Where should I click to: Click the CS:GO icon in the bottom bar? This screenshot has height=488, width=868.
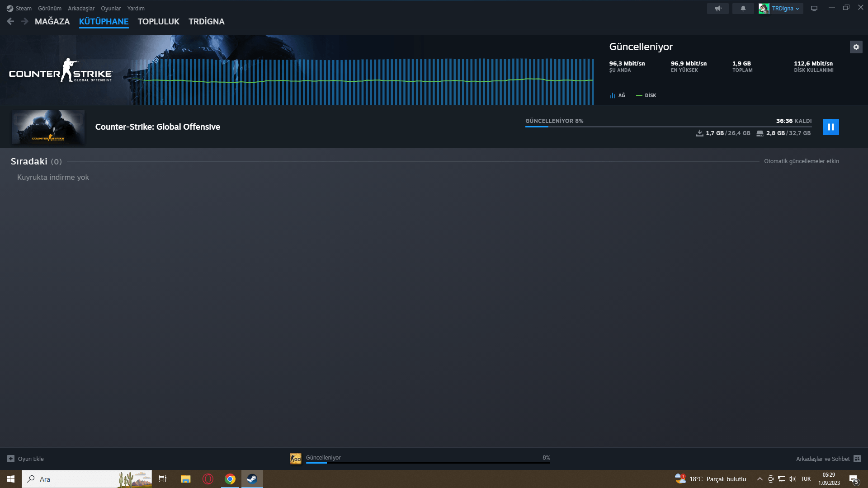pos(296,459)
